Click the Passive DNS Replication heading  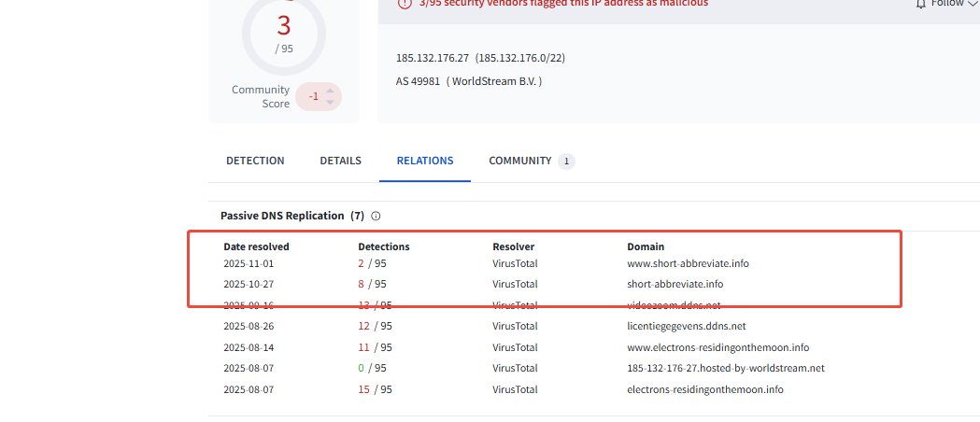point(292,216)
